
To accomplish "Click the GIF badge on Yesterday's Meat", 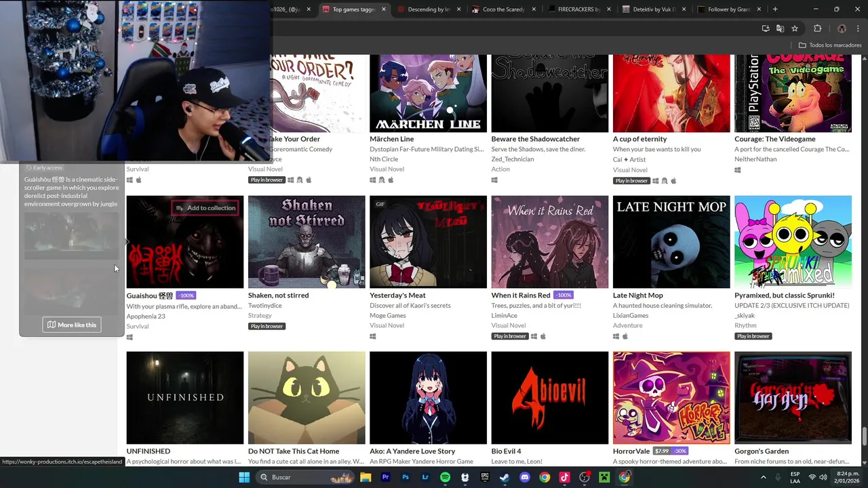I will [380, 204].
